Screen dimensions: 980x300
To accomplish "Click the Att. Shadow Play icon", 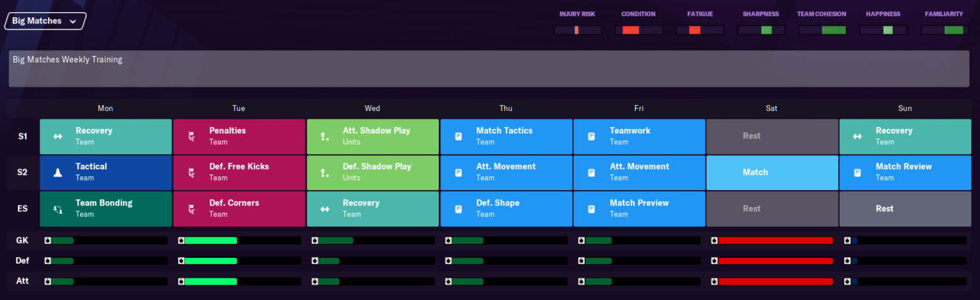I will pos(325,137).
